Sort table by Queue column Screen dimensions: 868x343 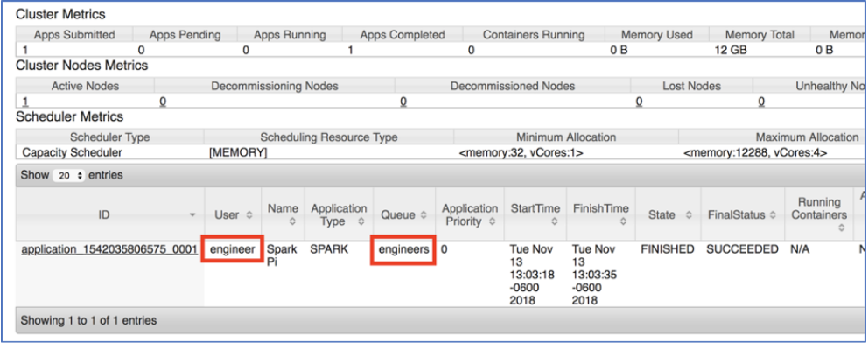[404, 214]
